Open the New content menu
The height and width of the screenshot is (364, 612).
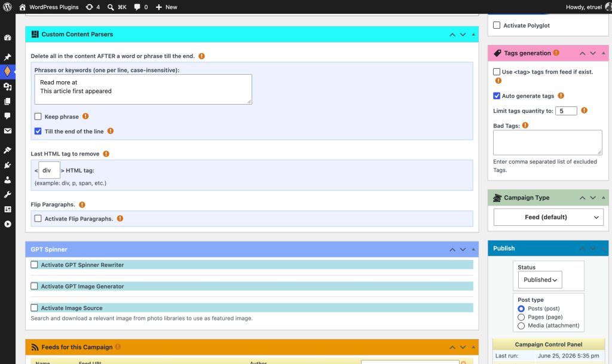pos(166,7)
